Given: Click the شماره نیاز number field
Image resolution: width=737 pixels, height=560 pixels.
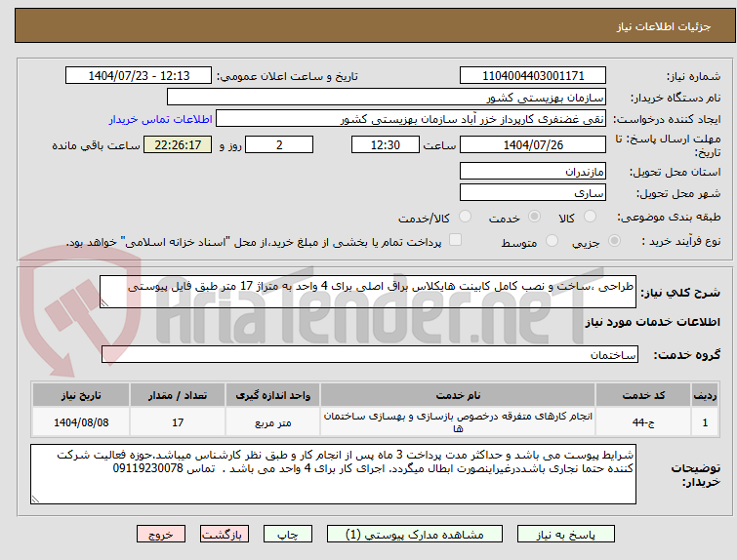Looking at the screenshot, I should click(533, 76).
